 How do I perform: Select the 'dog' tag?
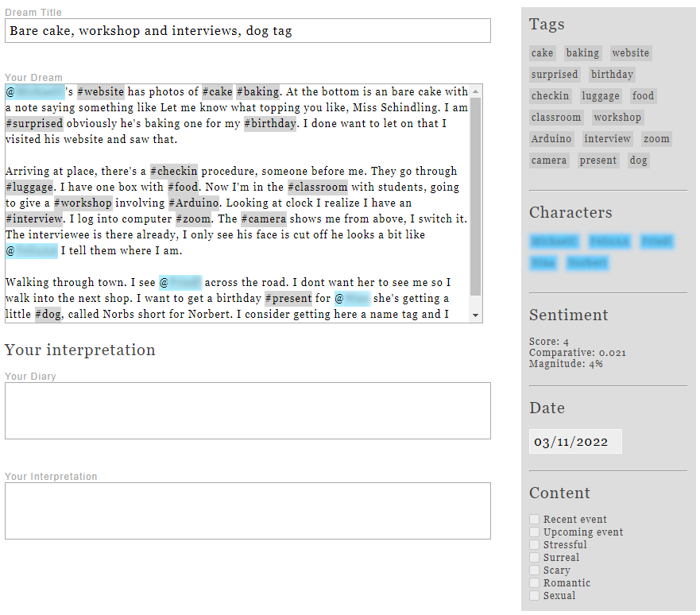pyautogui.click(x=638, y=161)
